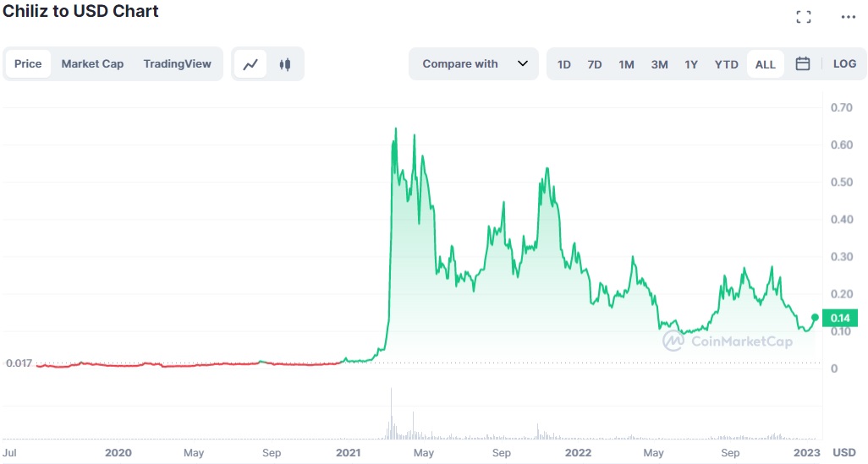Click the 2023 x-axis label
The height and width of the screenshot is (464, 868).
click(x=807, y=452)
